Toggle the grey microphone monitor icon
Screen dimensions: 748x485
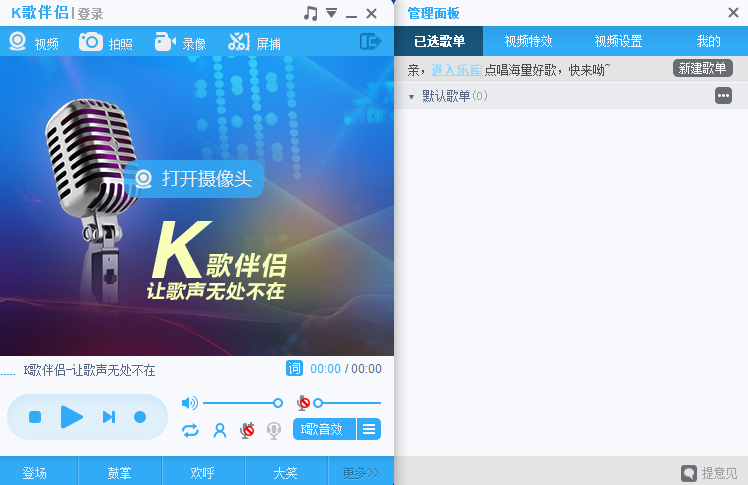click(x=274, y=431)
